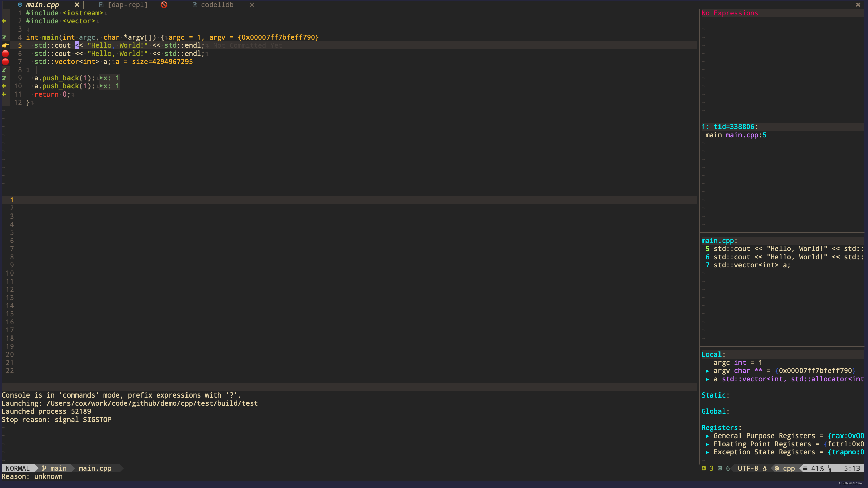Click the git branch icon in statusline
868x488 pixels.
click(x=44, y=468)
